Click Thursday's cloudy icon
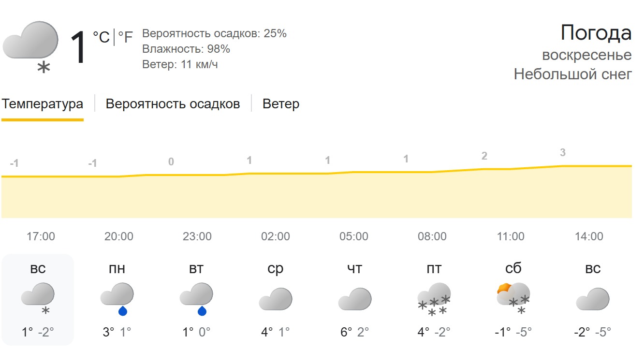Image resolution: width=644 pixels, height=351 pixels. click(x=355, y=298)
